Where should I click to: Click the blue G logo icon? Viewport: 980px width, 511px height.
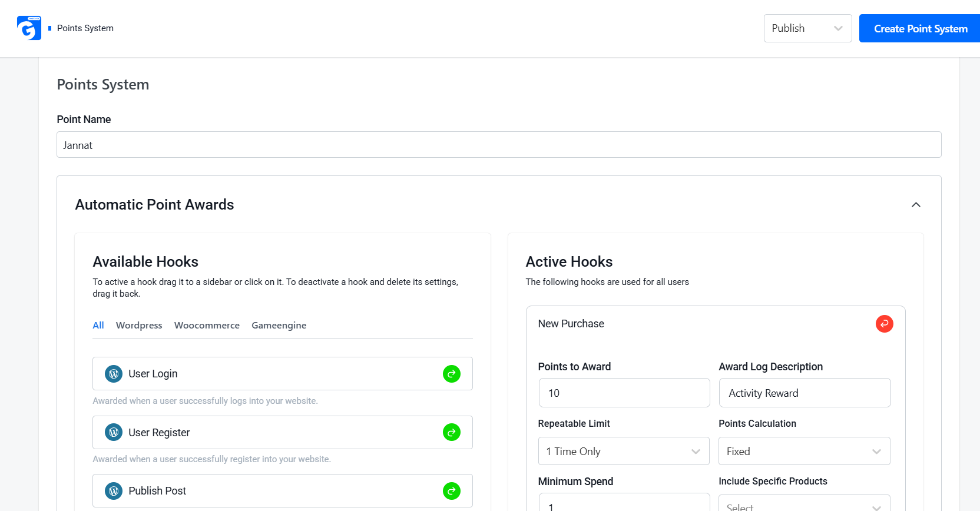click(x=29, y=28)
